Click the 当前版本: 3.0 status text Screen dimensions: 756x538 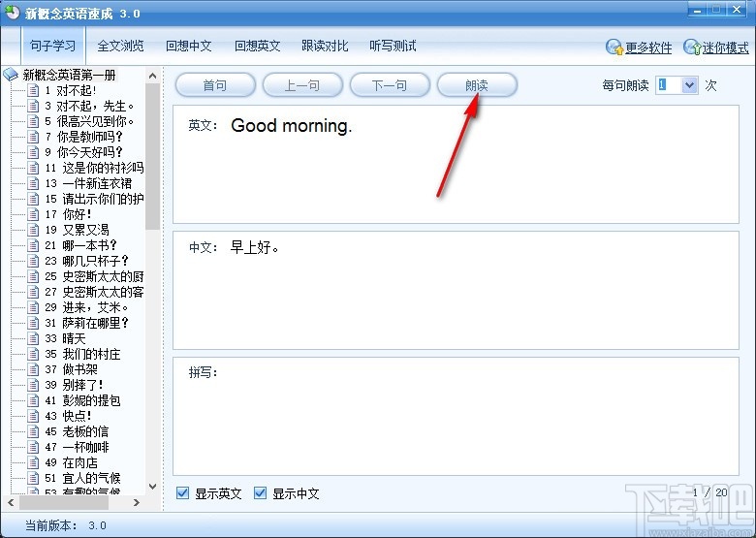[66, 525]
